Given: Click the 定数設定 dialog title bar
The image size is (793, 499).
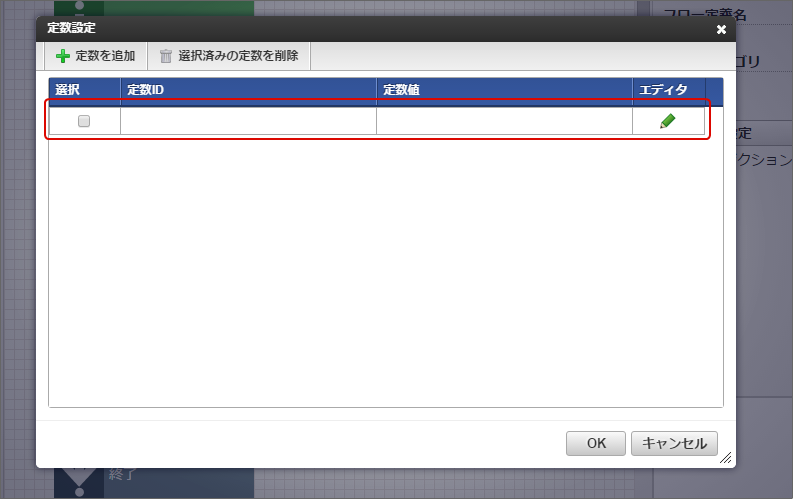Looking at the screenshot, I should pyautogui.click(x=374, y=29).
